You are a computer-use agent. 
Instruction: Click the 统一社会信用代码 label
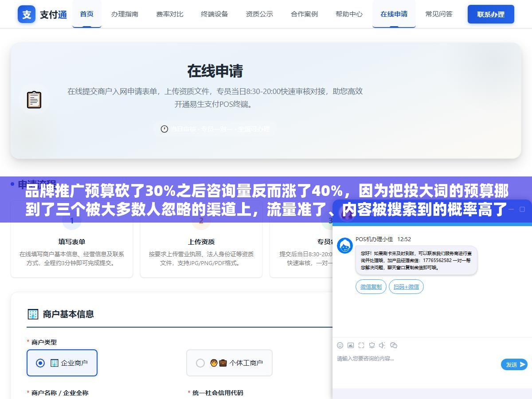point(218,393)
